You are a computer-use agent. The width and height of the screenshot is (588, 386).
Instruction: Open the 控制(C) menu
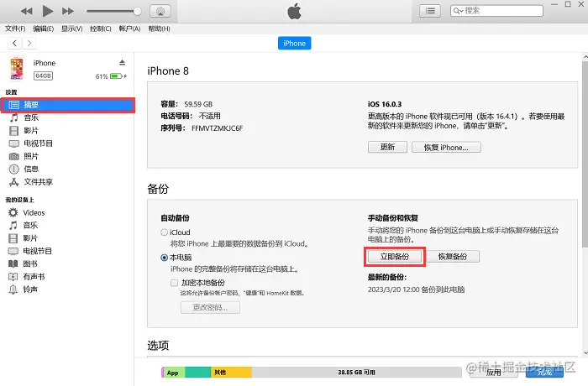[101, 29]
